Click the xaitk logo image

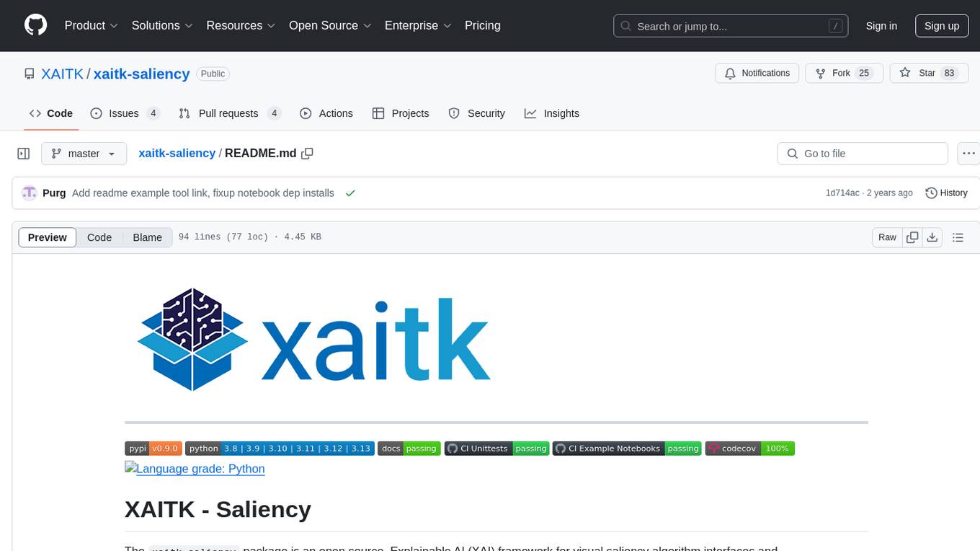pyautogui.click(x=314, y=339)
